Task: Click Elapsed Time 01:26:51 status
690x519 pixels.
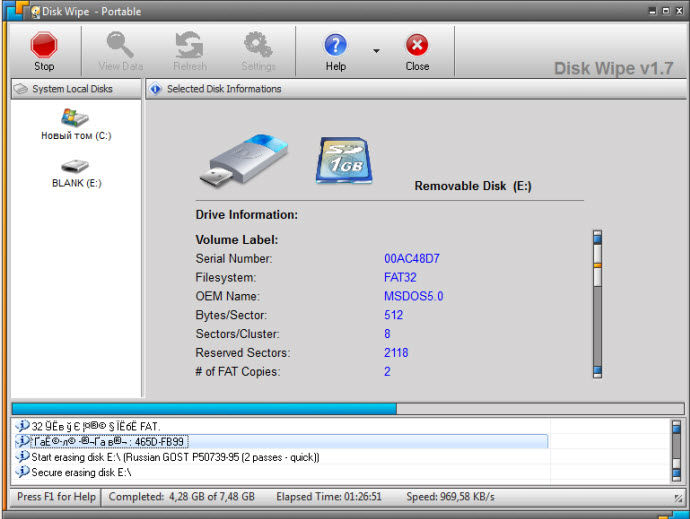Action: coord(329,497)
